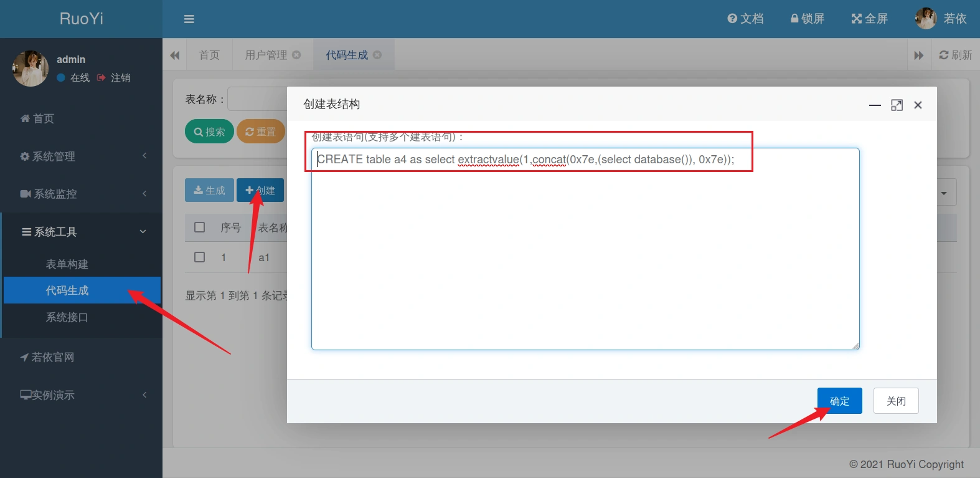
Task: Click the 关闭 button in dialog
Action: pyautogui.click(x=895, y=401)
